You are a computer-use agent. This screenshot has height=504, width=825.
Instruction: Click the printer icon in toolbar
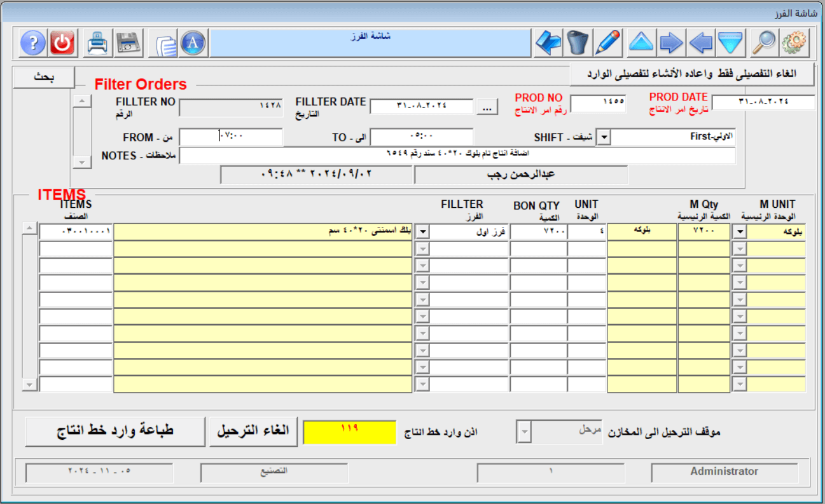click(99, 43)
